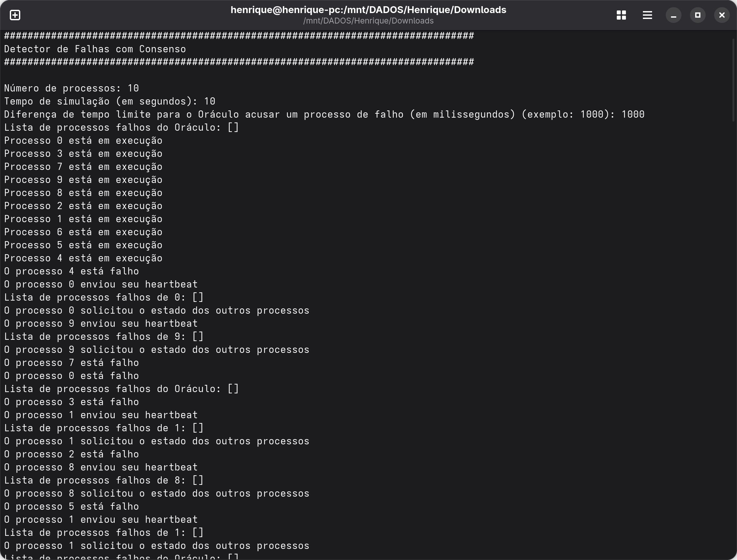Screen dimensions: 737x560
Task: Click 'O processo 4 está falho' line
Action: pos(71,271)
